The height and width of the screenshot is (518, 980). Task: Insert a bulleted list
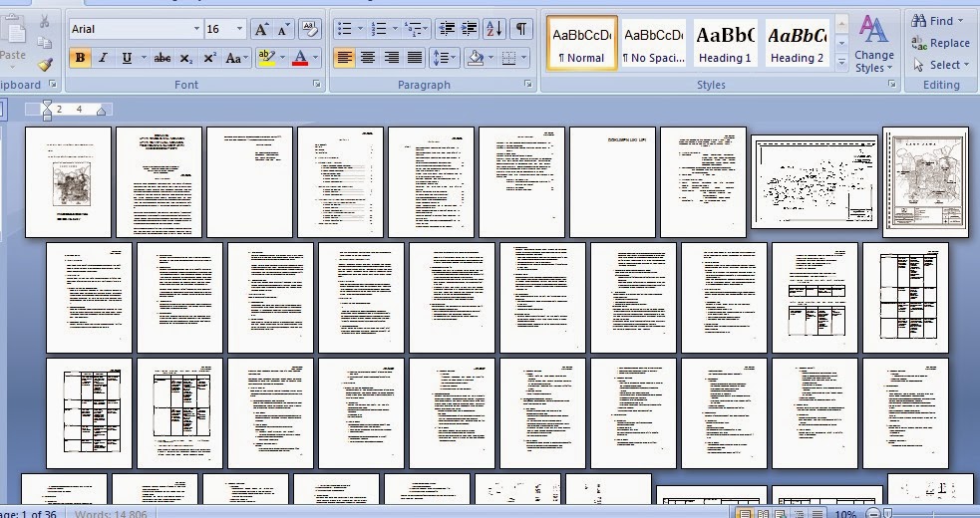[344, 29]
